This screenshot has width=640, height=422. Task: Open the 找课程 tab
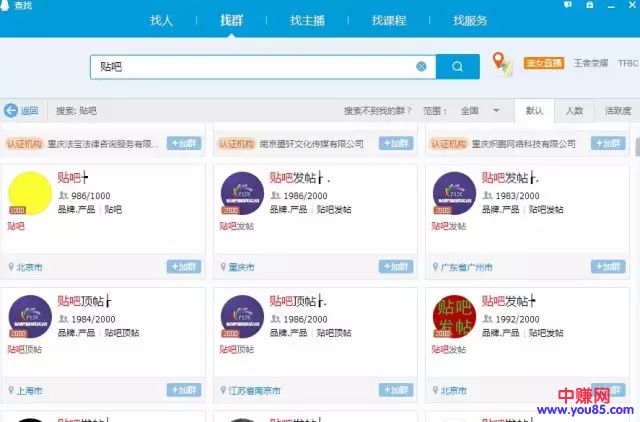click(388, 21)
